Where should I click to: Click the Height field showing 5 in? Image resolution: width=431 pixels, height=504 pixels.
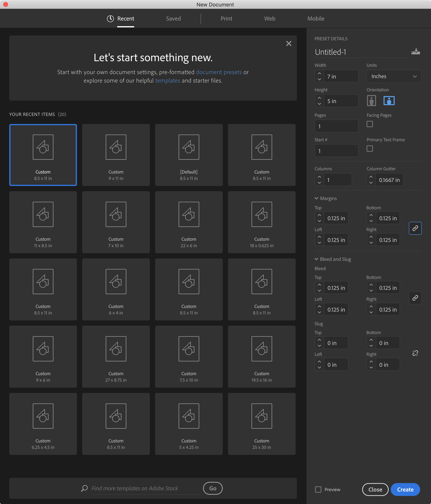point(341,101)
